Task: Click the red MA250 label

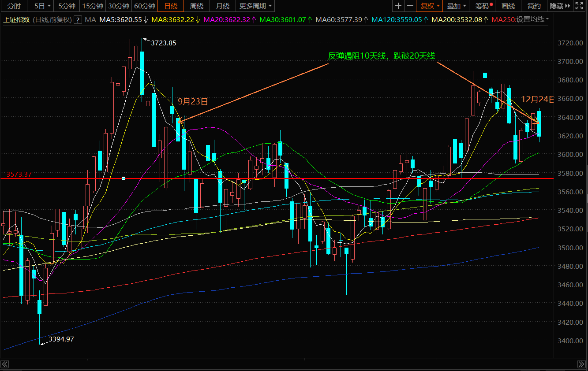Action: (x=503, y=20)
